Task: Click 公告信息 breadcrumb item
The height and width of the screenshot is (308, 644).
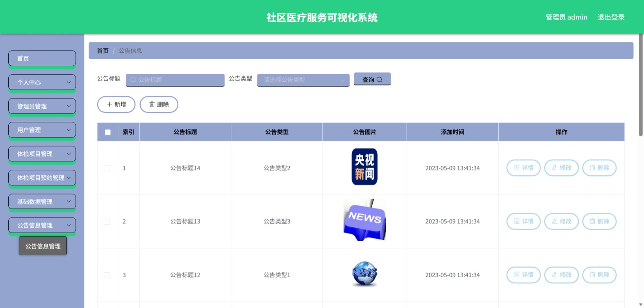Action: pos(130,51)
